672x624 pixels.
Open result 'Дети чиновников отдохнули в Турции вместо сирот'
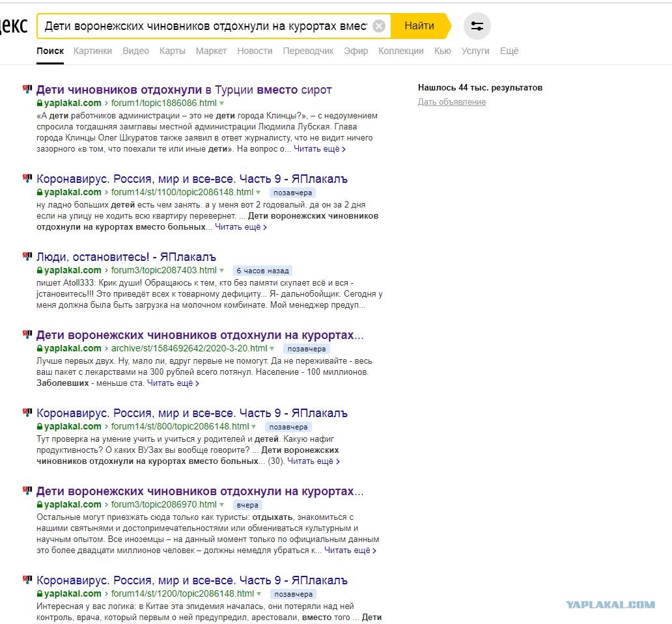tap(184, 90)
